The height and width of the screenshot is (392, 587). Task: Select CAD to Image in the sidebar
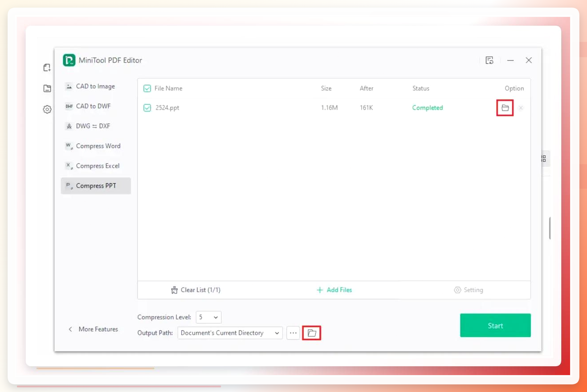96,86
